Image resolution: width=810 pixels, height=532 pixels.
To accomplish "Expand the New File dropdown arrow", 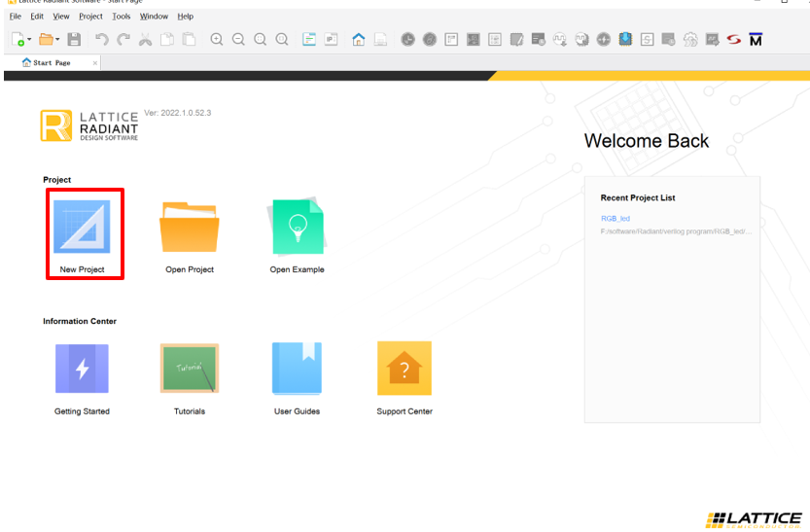I will (29, 39).
